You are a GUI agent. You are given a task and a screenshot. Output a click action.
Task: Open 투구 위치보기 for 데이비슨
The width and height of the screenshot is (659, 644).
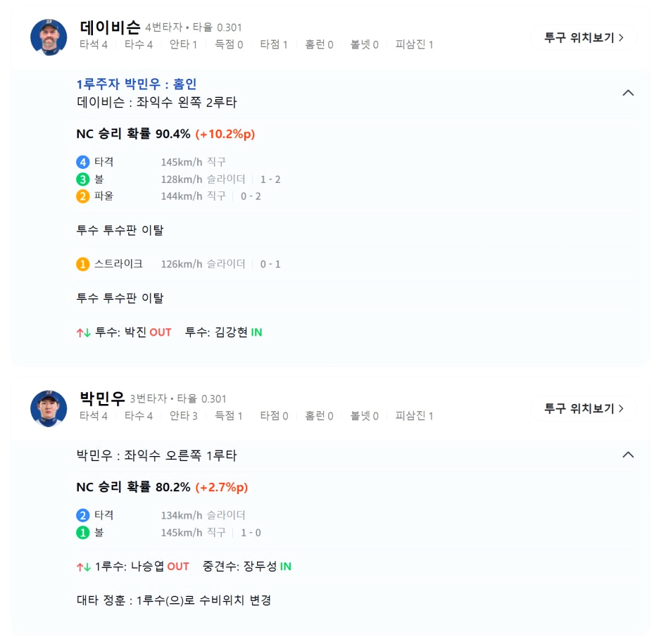click(584, 39)
